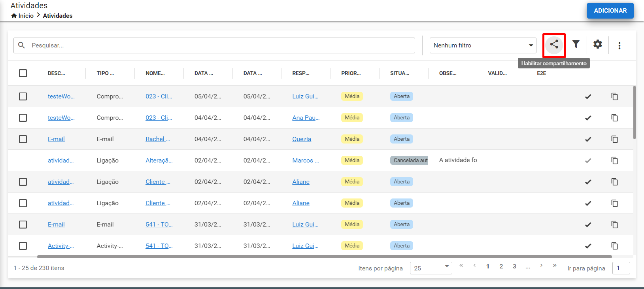Go to page 2
644x289 pixels.
tap(501, 266)
